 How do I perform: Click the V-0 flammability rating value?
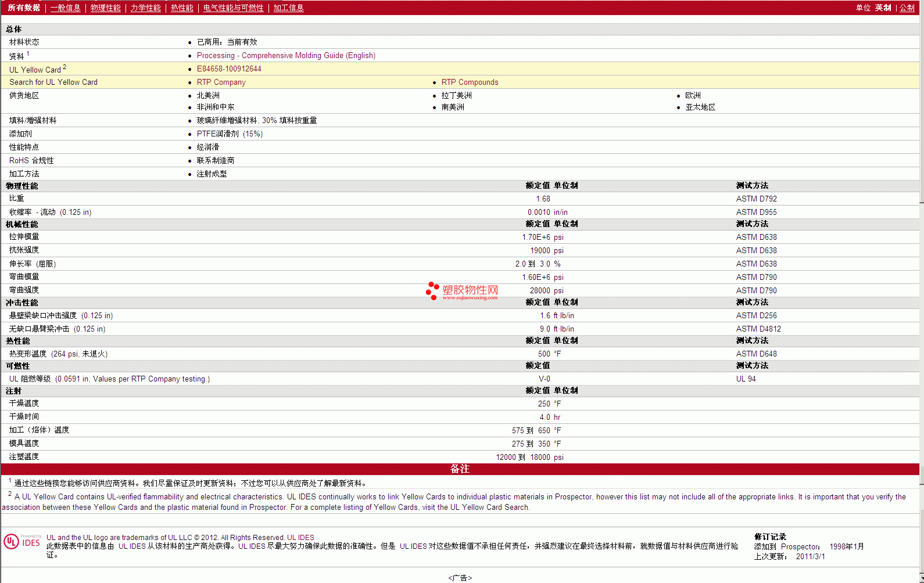(545, 379)
